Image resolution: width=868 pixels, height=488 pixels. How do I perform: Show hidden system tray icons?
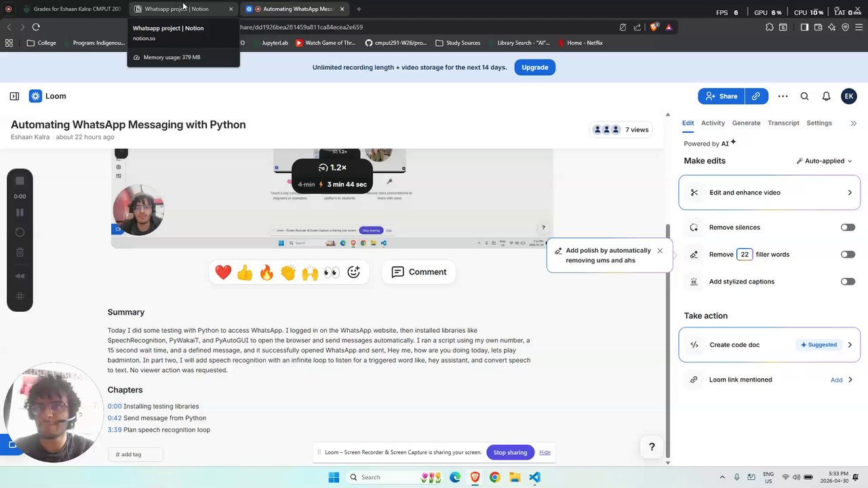(x=722, y=477)
